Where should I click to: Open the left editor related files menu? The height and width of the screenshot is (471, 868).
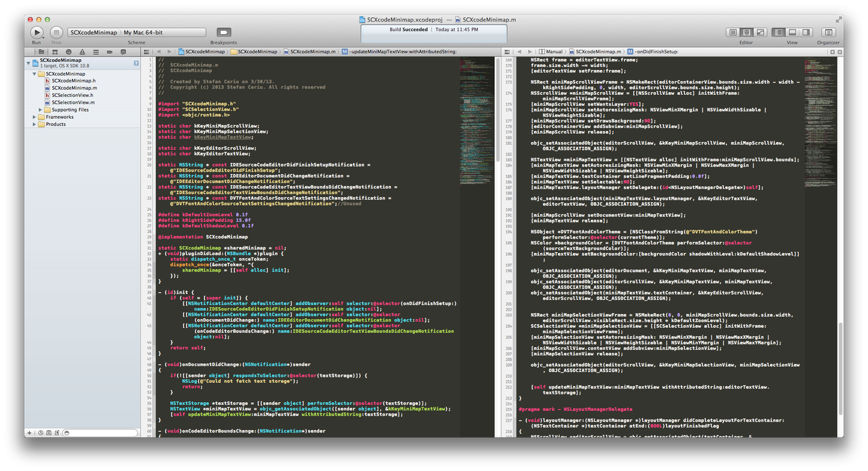(146, 52)
